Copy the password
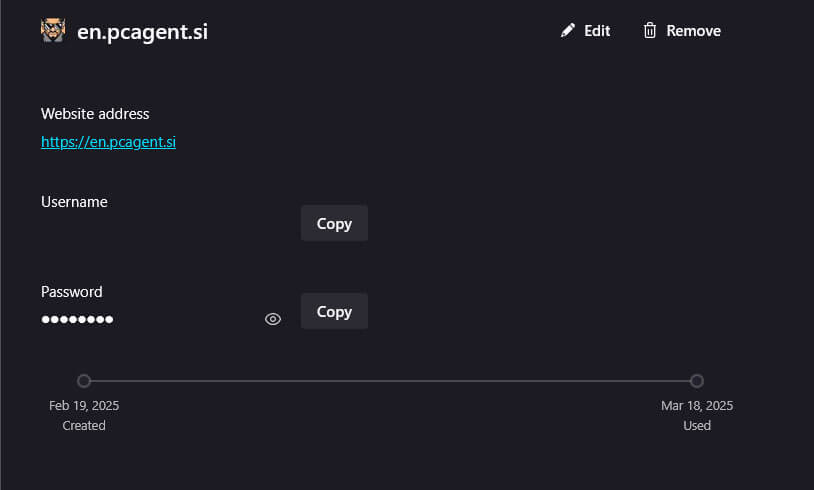814x490 pixels. coord(334,311)
